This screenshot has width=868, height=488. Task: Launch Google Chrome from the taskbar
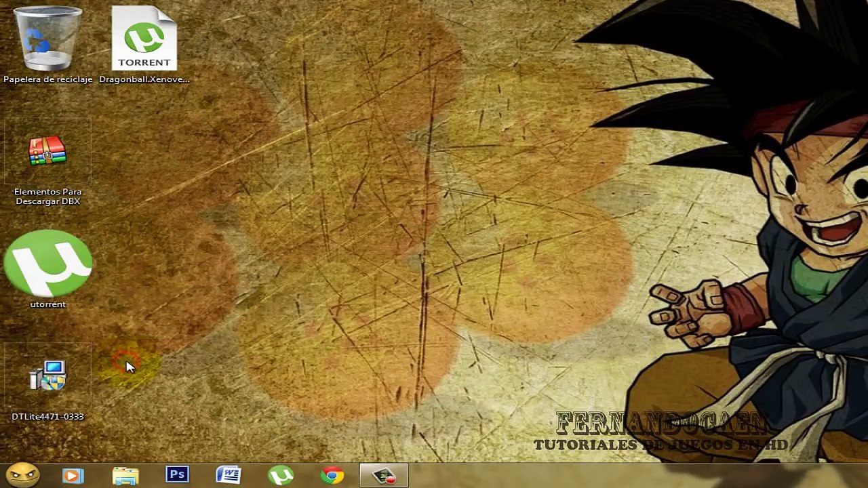point(332,476)
